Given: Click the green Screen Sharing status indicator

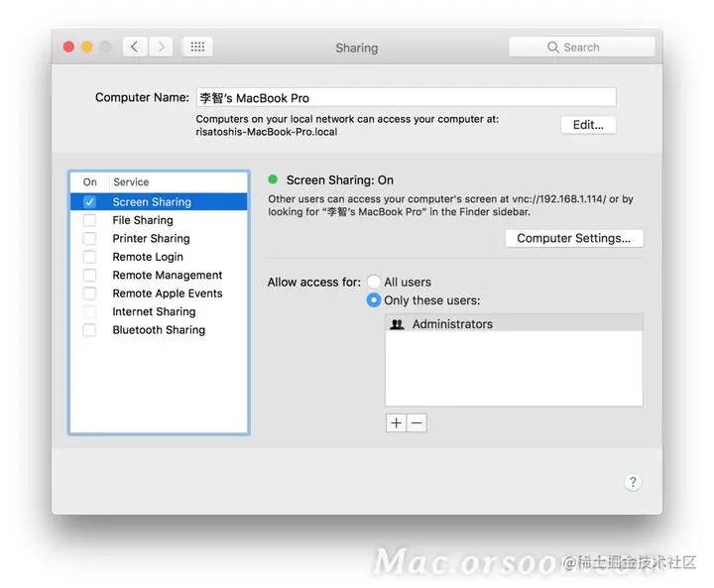Looking at the screenshot, I should [273, 179].
